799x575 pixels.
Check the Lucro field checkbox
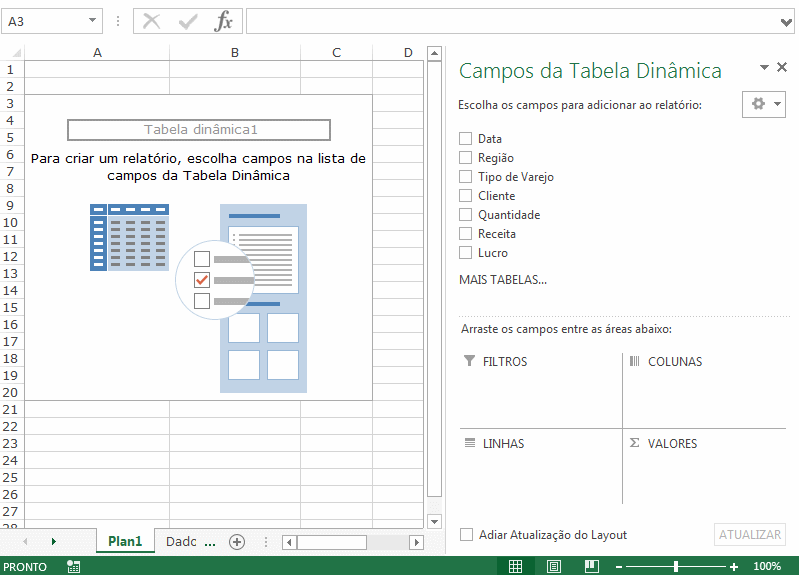point(465,253)
